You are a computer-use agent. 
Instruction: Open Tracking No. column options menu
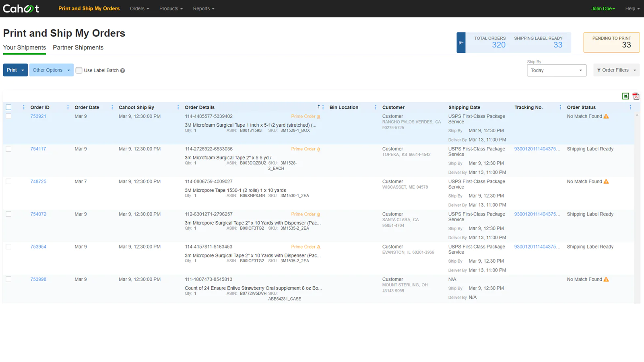[x=560, y=107]
